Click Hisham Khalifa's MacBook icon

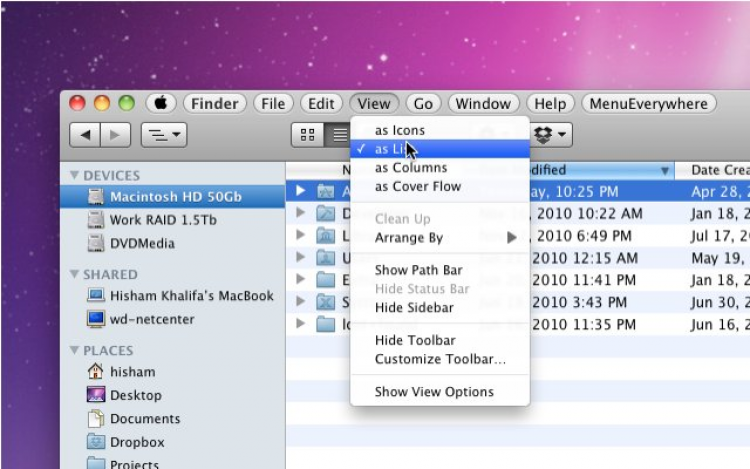pos(96,295)
